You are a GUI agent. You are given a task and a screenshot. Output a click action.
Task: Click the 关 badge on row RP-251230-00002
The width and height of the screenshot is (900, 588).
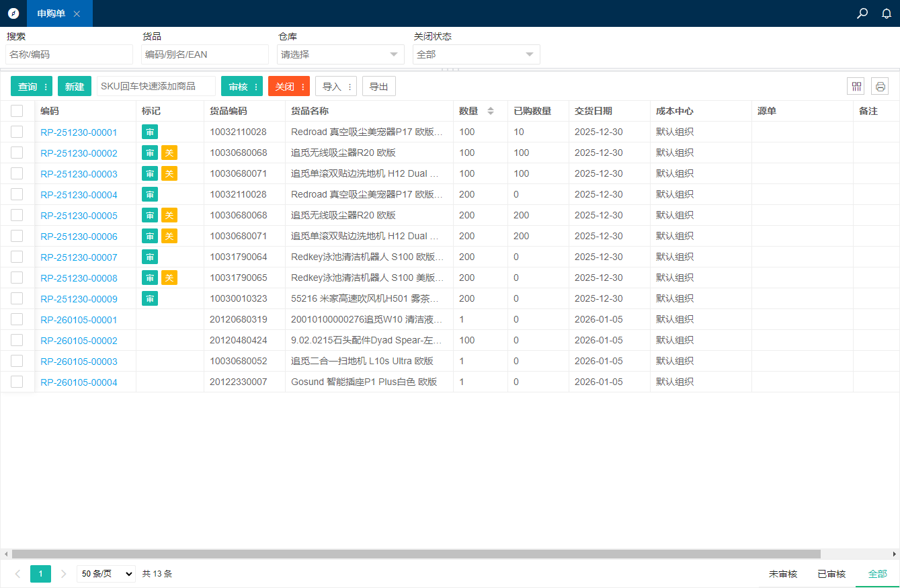(x=169, y=153)
